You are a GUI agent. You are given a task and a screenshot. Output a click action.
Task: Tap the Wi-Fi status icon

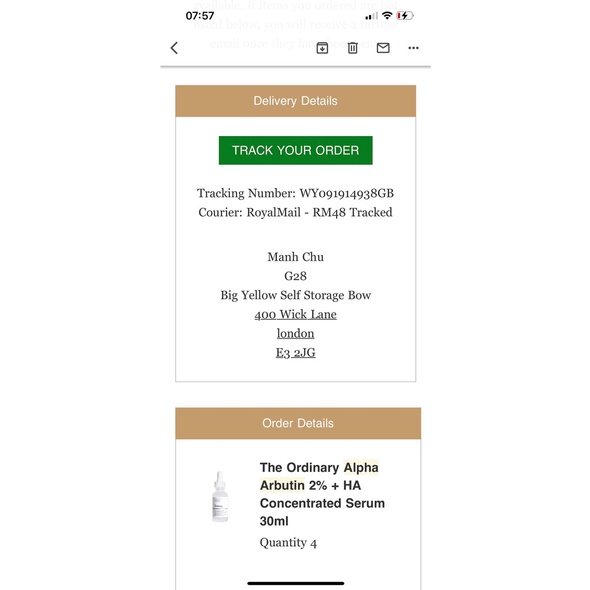tap(387, 15)
